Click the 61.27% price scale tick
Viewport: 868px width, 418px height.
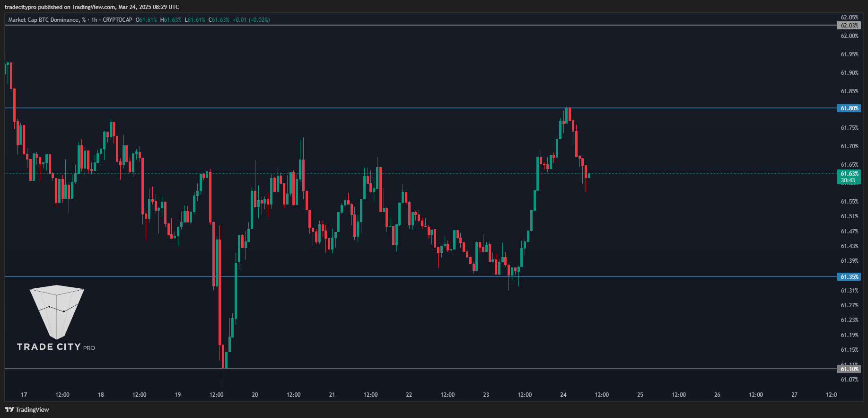[x=849, y=305]
